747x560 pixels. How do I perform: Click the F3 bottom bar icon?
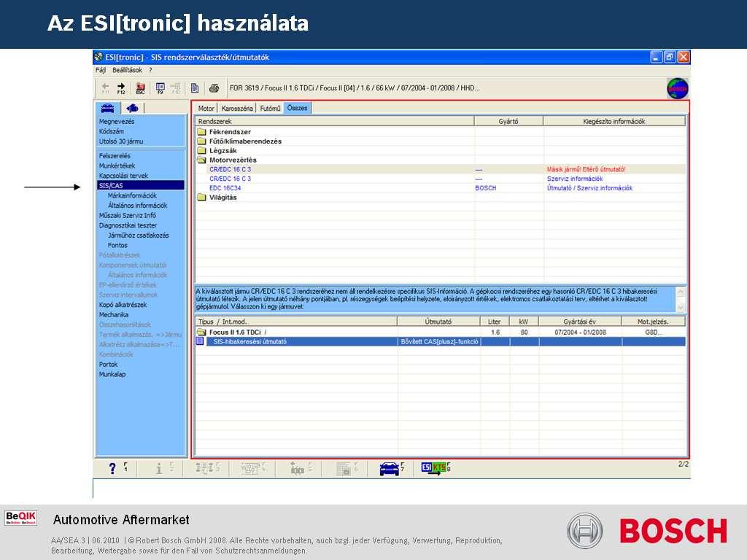(x=205, y=469)
